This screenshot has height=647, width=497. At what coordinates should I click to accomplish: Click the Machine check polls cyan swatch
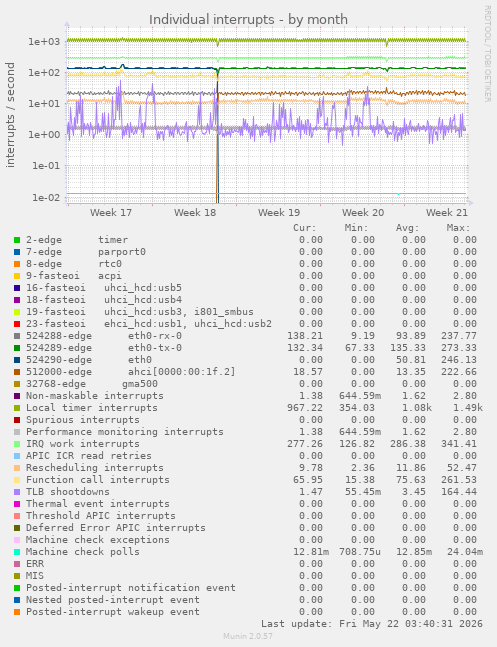click(17, 552)
